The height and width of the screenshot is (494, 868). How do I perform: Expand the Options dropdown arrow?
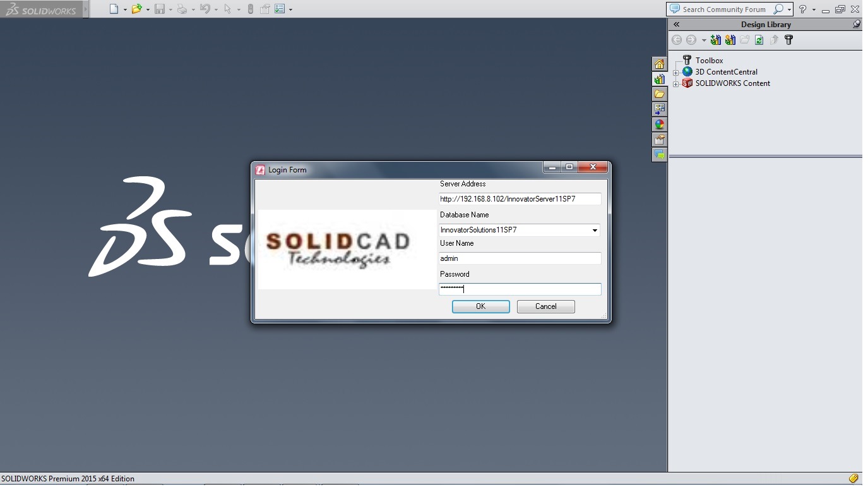290,9
